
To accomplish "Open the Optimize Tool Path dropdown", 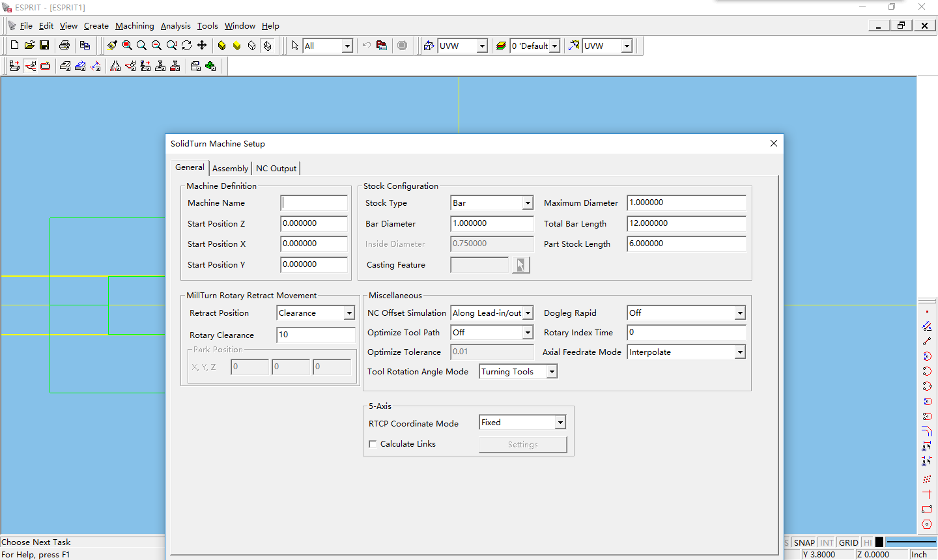I will click(x=528, y=333).
